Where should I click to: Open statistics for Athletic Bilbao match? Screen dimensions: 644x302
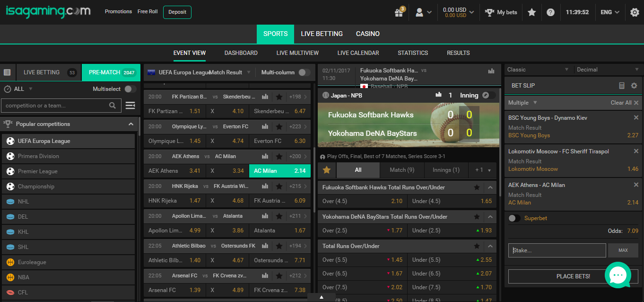[x=265, y=246]
